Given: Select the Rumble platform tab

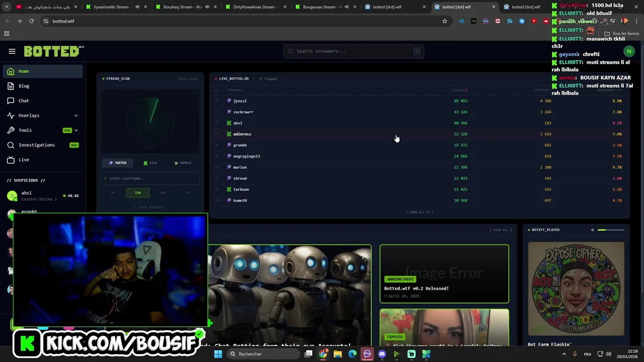Looking at the screenshot, I should coord(183,163).
